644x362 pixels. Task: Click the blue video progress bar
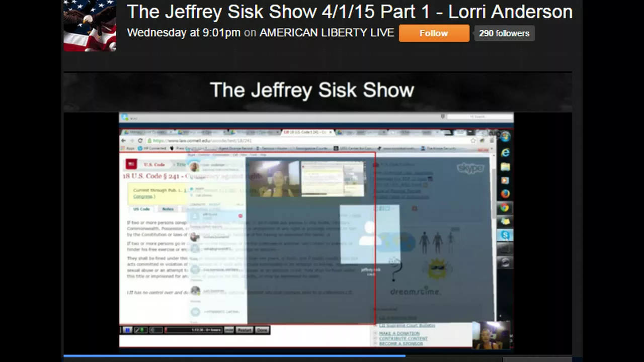click(234, 356)
